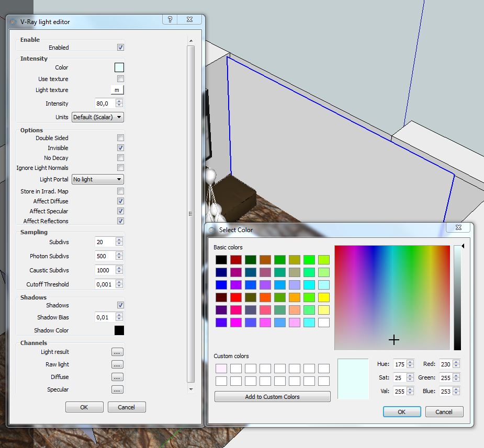Increase Blue with its up arrow
This screenshot has height=448, width=484.
coord(456,389)
